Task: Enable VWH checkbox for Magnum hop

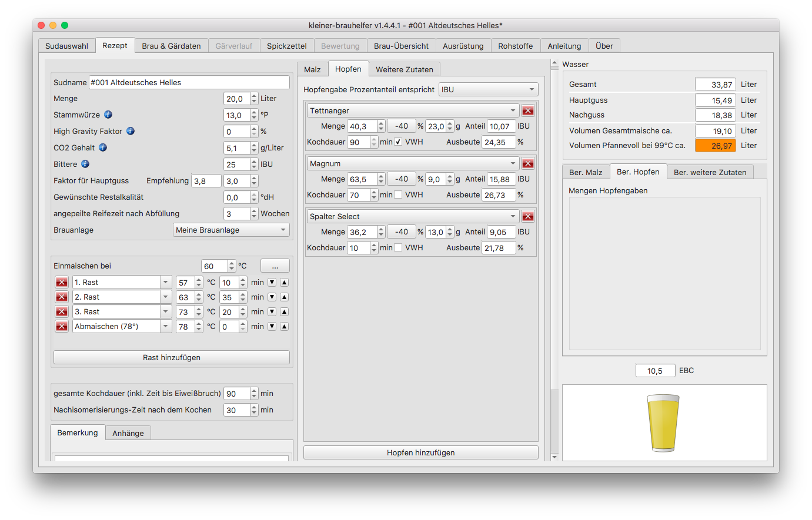Action: pyautogui.click(x=399, y=194)
